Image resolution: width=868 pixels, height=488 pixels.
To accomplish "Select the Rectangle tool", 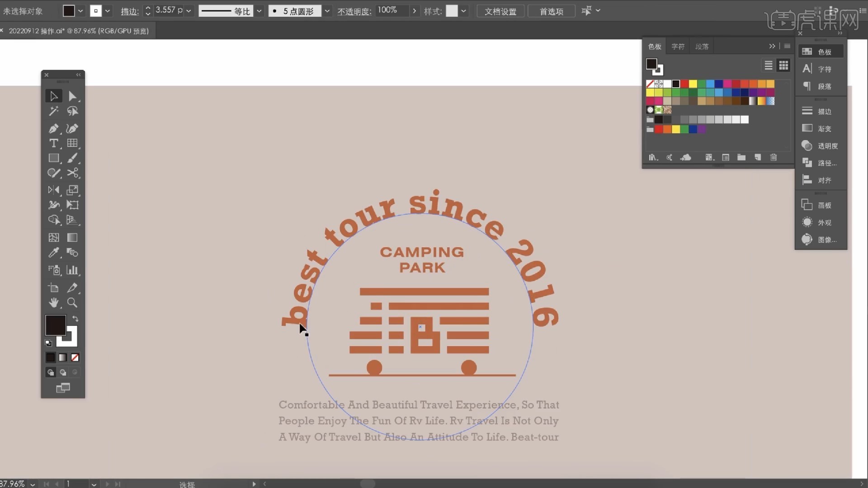I will [x=54, y=158].
